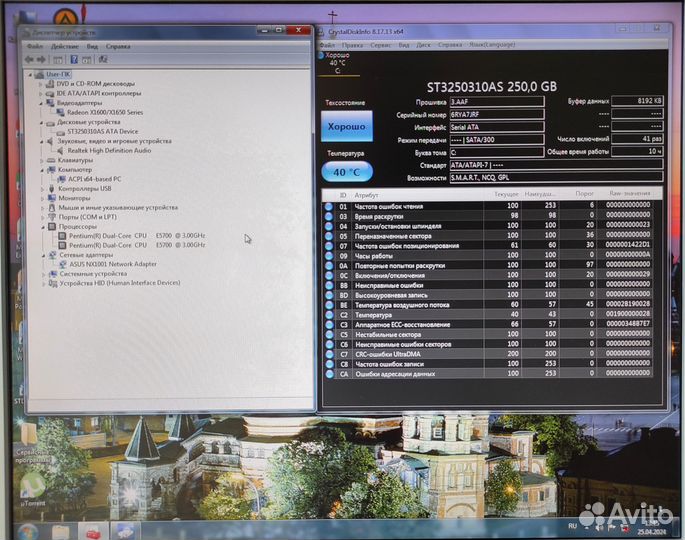Viewport: 685px width, 540px height.
Task: Click the Serial ATA interface field
Action: click(497, 127)
